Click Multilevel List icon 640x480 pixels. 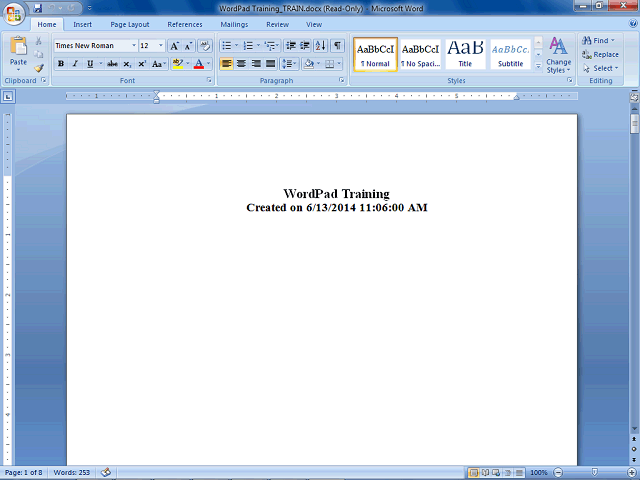(x=270, y=46)
